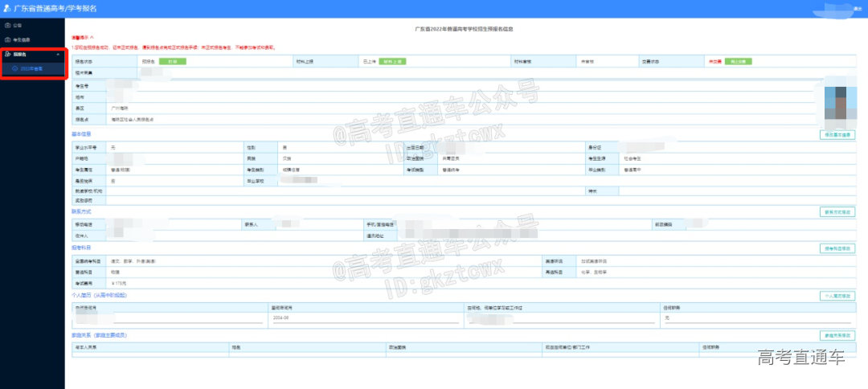Click the 普通高中 graduation category value
The height and width of the screenshot is (389, 868).
633,170
